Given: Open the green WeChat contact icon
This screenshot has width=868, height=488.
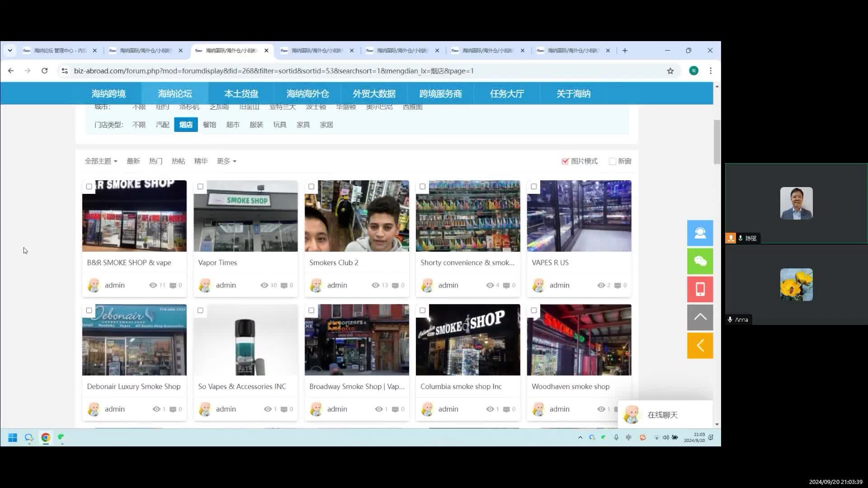Looking at the screenshot, I should click(700, 261).
